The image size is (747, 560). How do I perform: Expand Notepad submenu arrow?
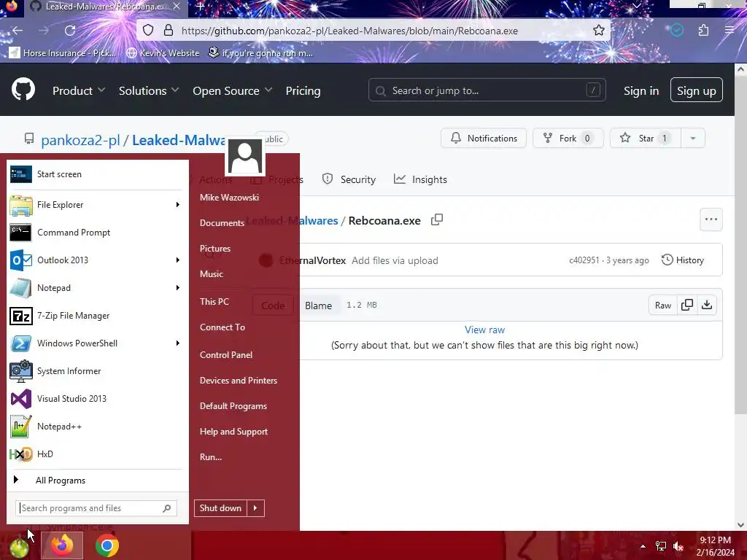(x=177, y=287)
